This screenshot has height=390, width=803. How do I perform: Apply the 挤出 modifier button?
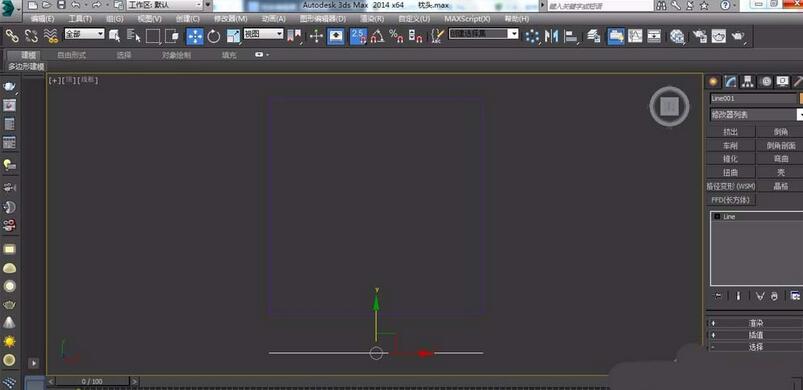click(731, 132)
